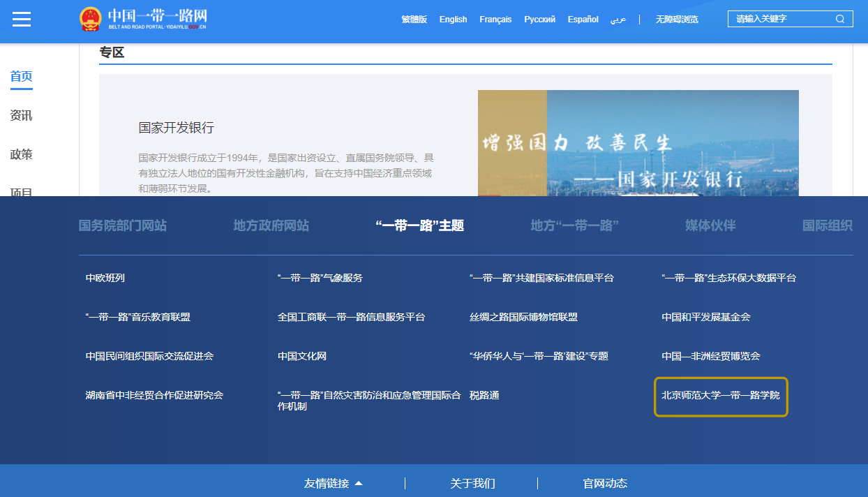Image resolution: width=868 pixels, height=497 pixels.
Task: Select 政策 in the left navigation
Action: pyautogui.click(x=22, y=155)
